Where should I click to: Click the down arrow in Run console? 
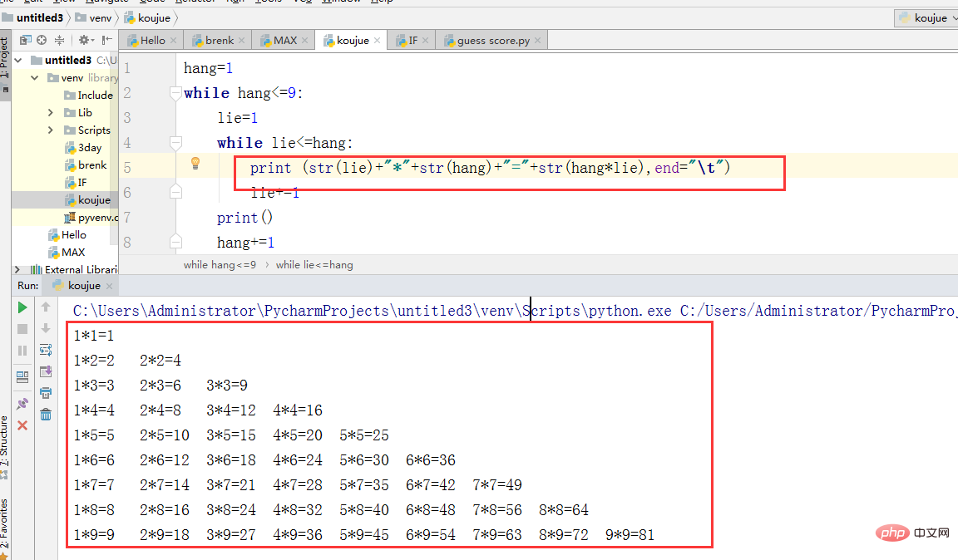click(46, 328)
